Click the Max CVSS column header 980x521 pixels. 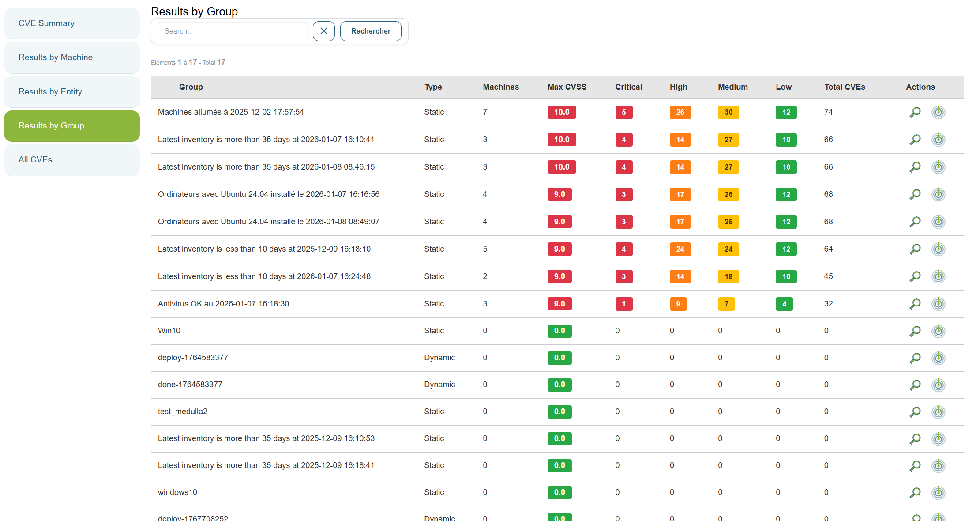(567, 87)
